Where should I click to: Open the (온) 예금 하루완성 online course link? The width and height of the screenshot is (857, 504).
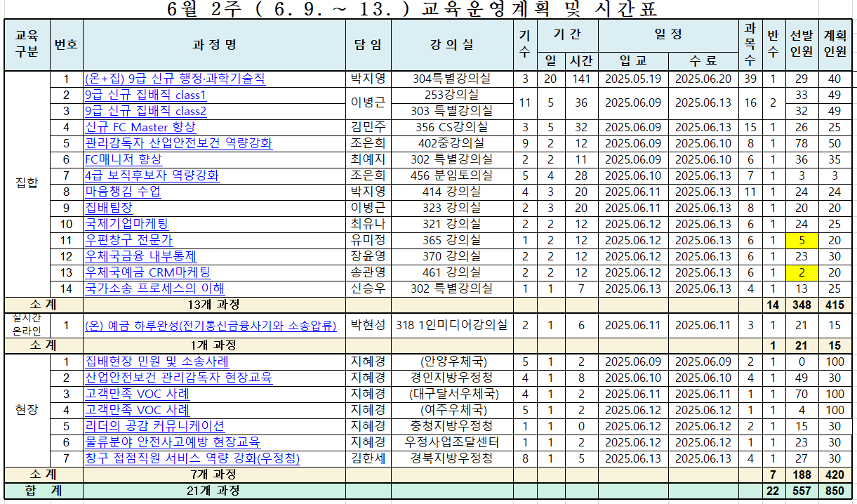(x=210, y=325)
